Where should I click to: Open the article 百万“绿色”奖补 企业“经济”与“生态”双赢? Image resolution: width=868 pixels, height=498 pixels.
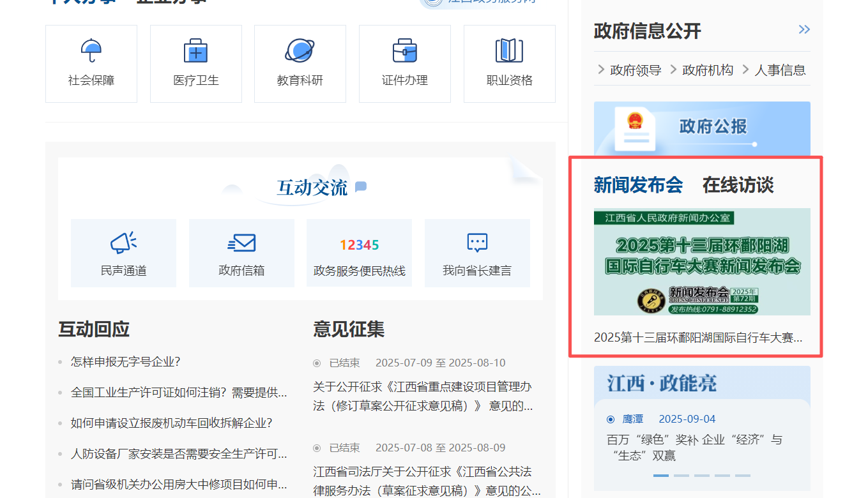pyautogui.click(x=694, y=448)
